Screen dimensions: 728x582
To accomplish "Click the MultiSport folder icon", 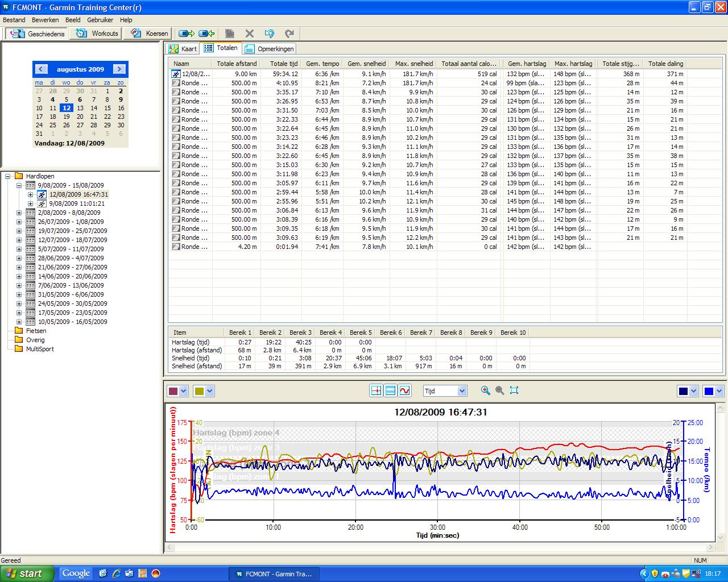I will pyautogui.click(x=19, y=349).
